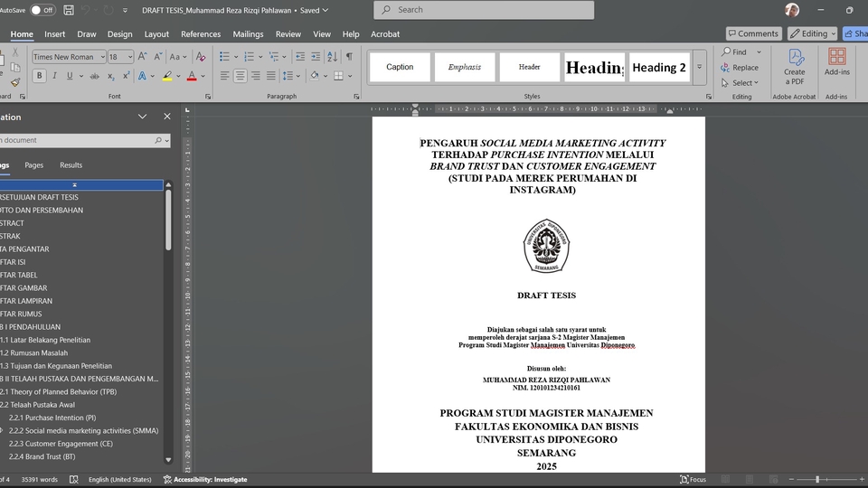Apply paragraph shading color
The height and width of the screenshot is (488, 868).
click(315, 76)
